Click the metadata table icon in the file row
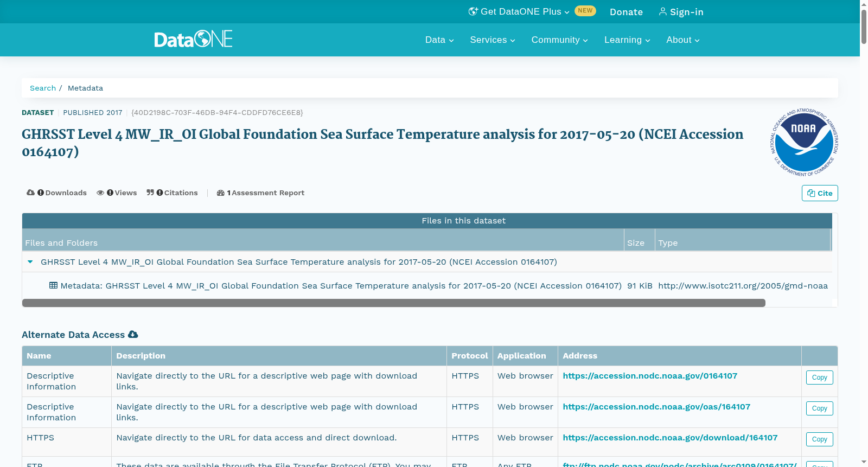The height and width of the screenshot is (467, 868). (53, 285)
